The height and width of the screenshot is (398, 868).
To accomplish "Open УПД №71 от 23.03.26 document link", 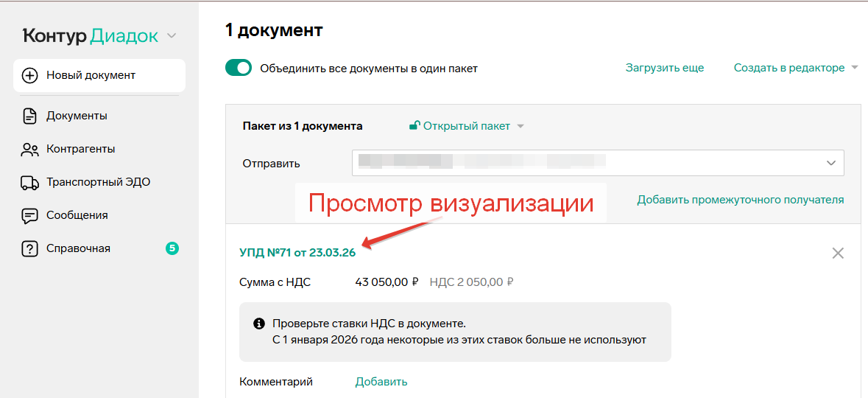I will coord(297,253).
